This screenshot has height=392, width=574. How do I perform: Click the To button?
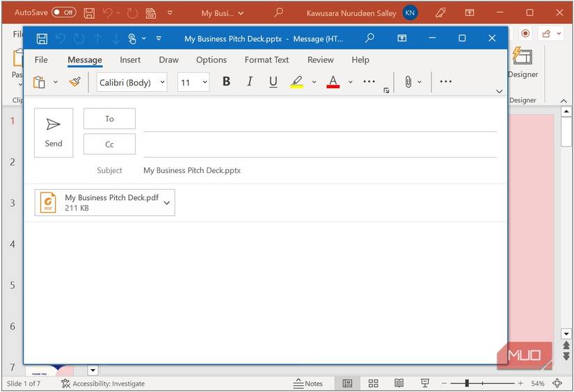coord(109,118)
